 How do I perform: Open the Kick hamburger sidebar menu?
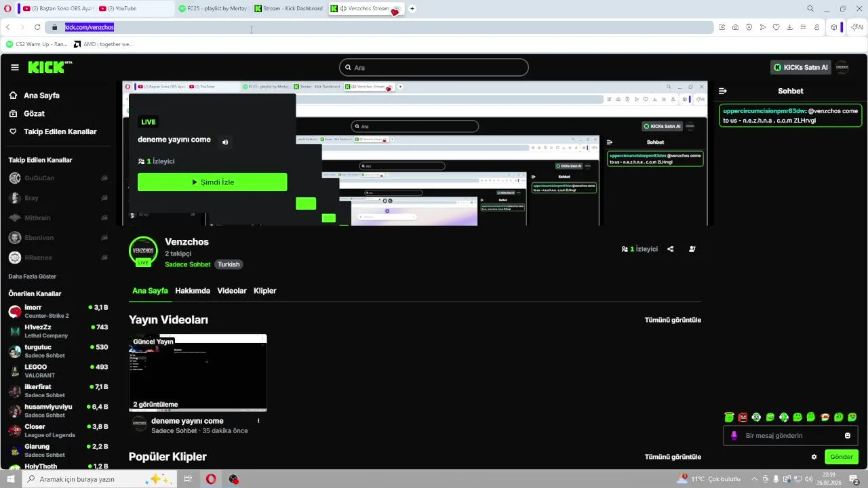tap(14, 67)
